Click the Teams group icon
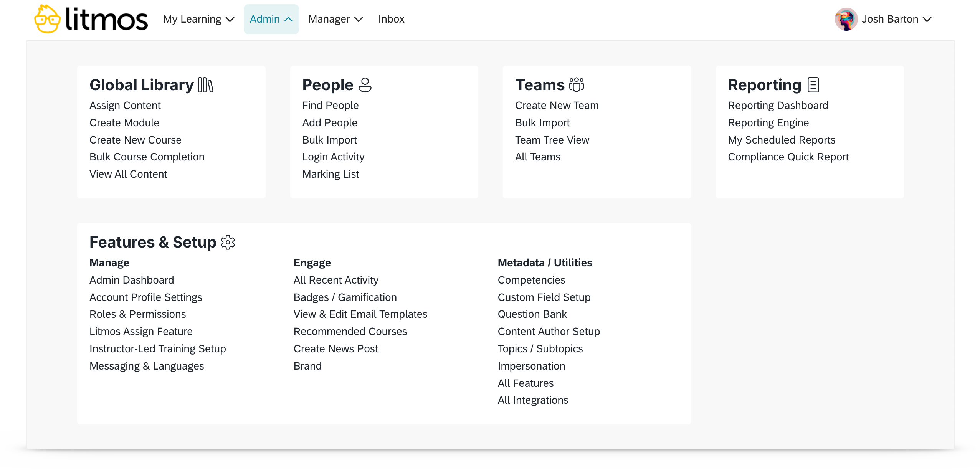 tap(576, 85)
